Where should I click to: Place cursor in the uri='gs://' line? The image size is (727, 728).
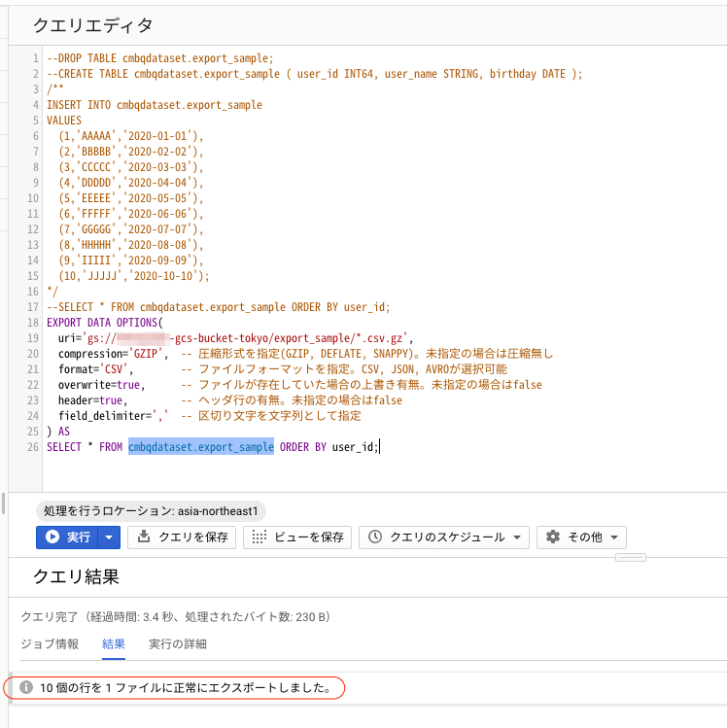(x=233, y=338)
